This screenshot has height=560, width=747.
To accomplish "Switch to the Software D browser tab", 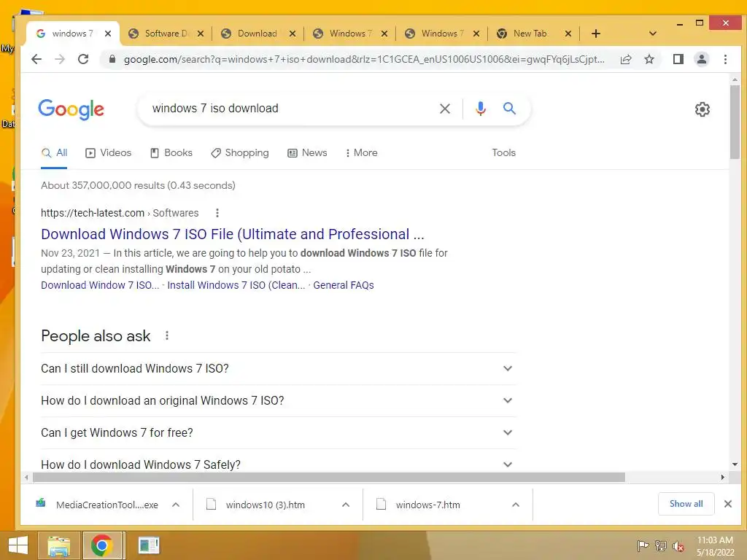I will coord(165,34).
